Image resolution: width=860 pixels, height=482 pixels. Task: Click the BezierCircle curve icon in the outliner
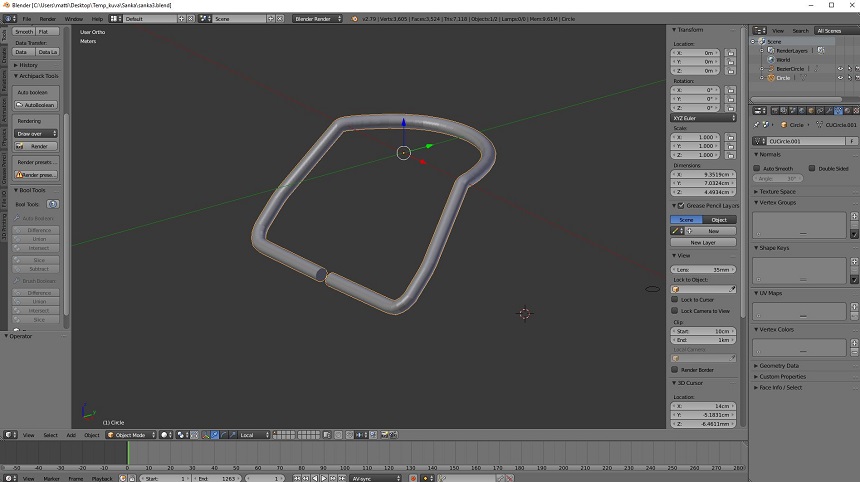(771, 68)
